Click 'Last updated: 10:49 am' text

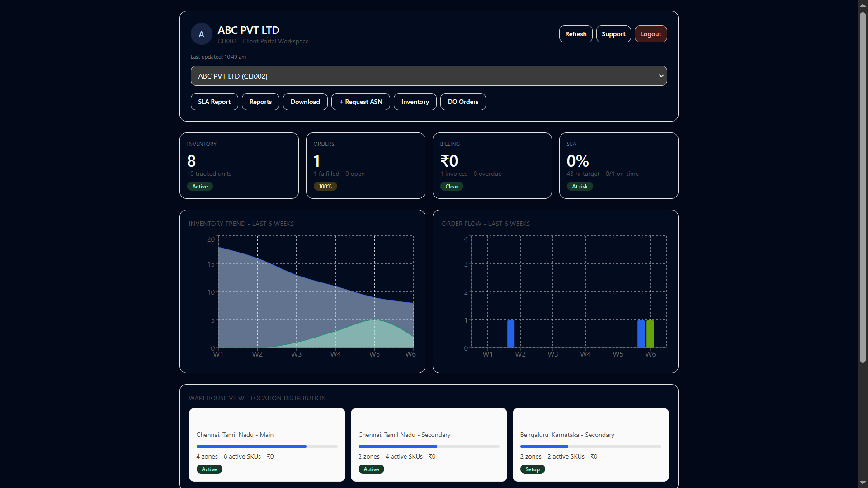coord(218,57)
